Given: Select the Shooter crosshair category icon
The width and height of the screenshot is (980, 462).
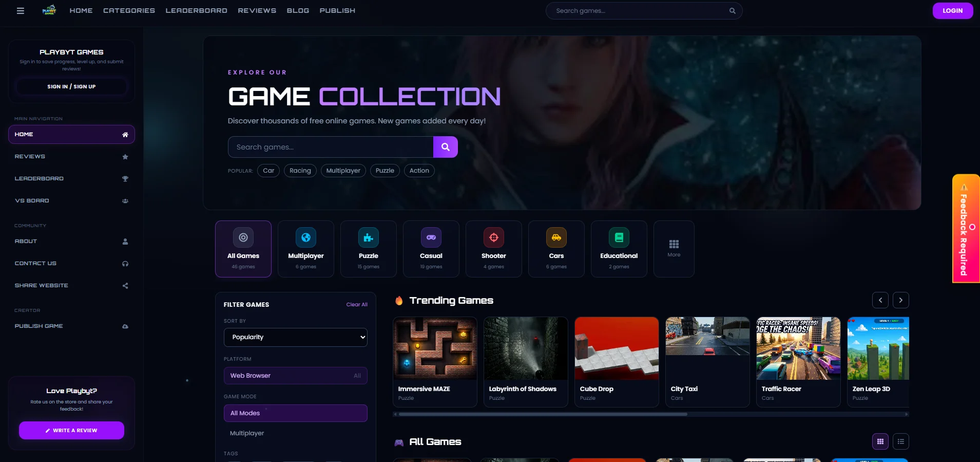Looking at the screenshot, I should 494,237.
